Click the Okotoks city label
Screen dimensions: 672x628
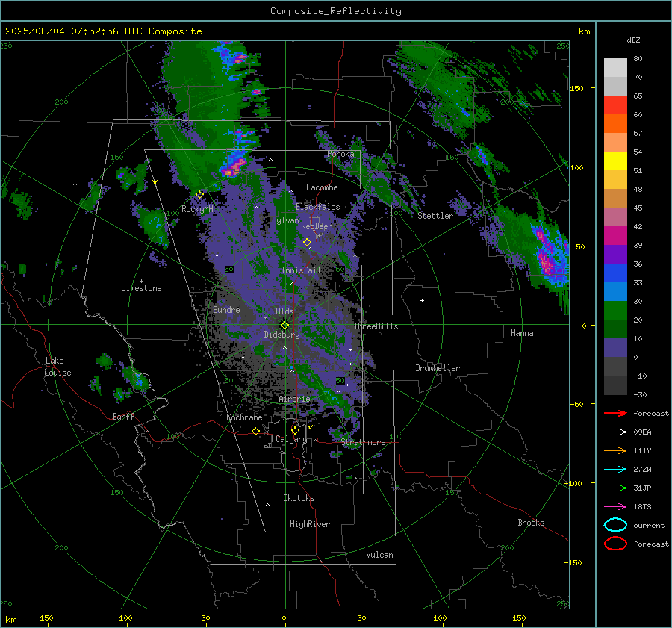point(299,498)
